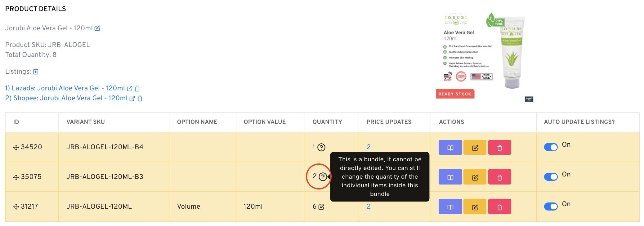Open yellow edit action for variant 35075
The height and width of the screenshot is (226, 644).
click(x=475, y=177)
